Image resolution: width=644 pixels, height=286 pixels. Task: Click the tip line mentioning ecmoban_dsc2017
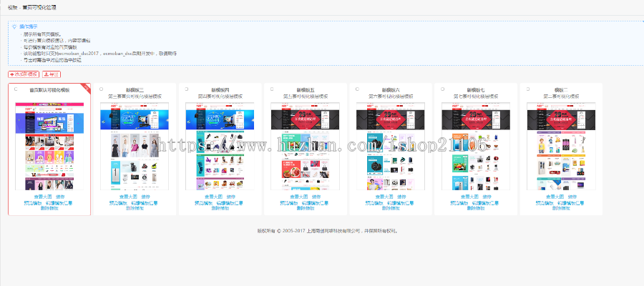coord(100,54)
